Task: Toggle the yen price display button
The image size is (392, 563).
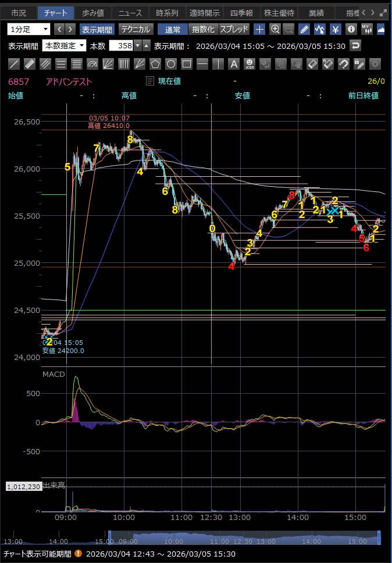Action: click(335, 29)
